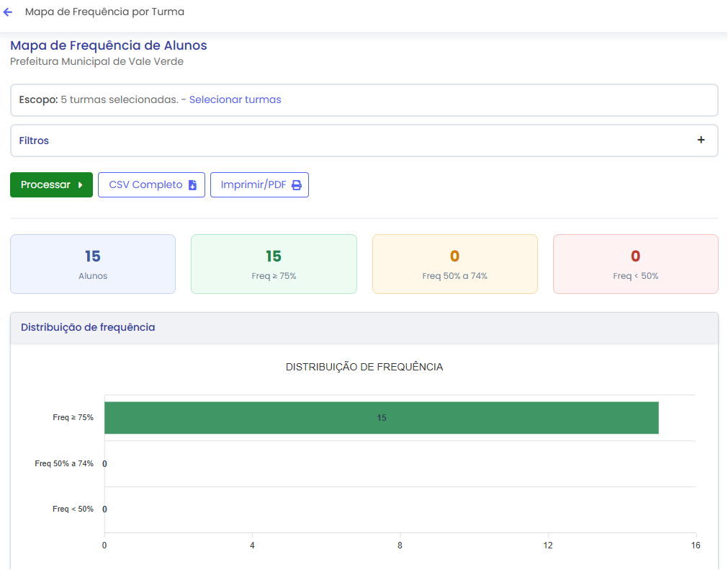Click the x-axis tick value 8
The image size is (728, 570).
(400, 545)
